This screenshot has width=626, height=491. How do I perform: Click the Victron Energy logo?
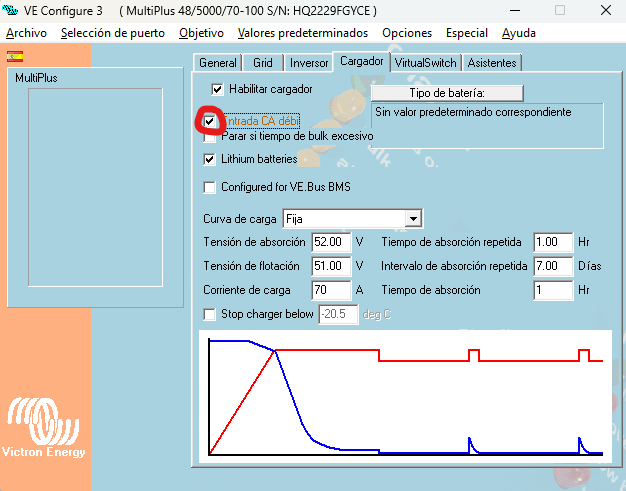[43, 427]
